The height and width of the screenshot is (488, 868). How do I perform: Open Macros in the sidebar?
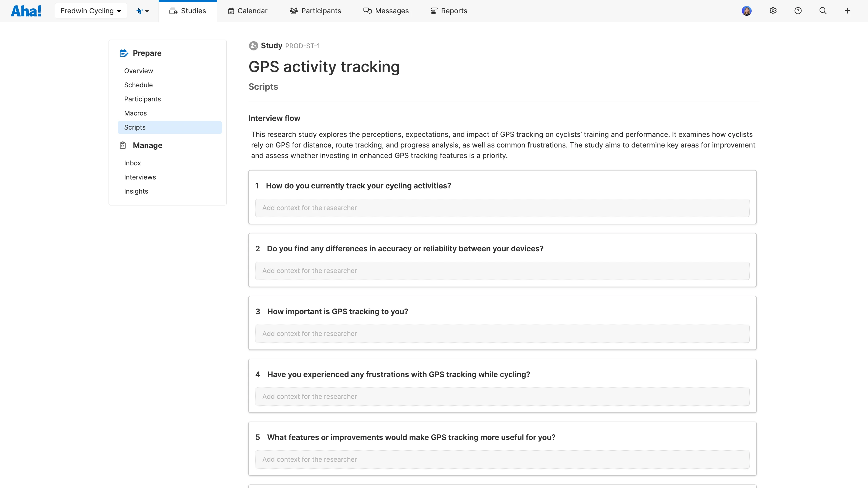135,113
